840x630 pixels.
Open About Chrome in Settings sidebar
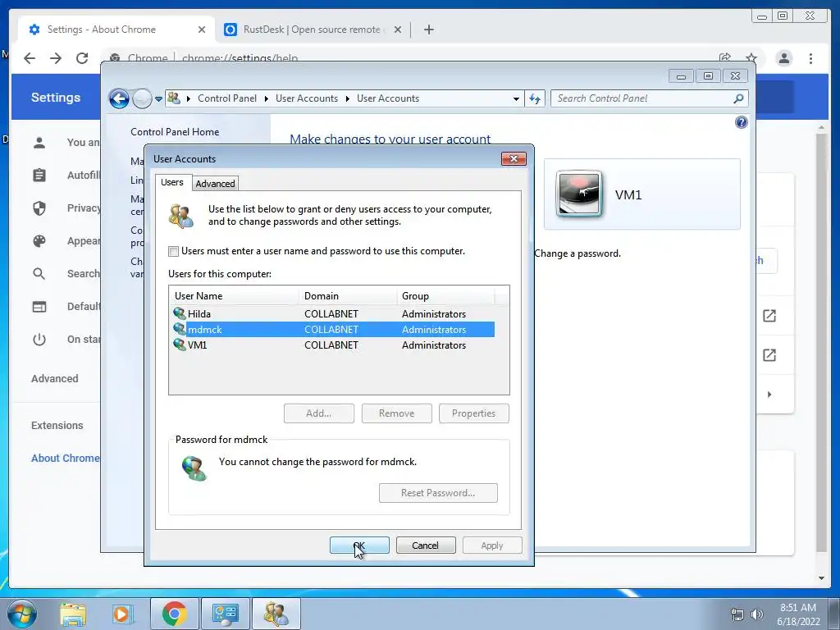point(65,458)
